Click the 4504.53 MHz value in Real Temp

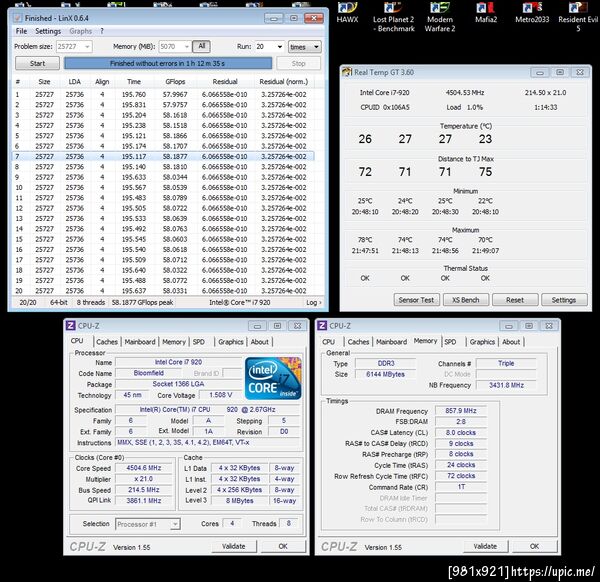click(465, 92)
